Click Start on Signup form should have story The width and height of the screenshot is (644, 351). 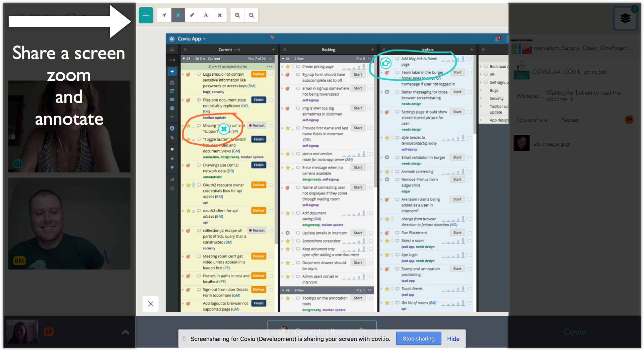[x=358, y=75]
